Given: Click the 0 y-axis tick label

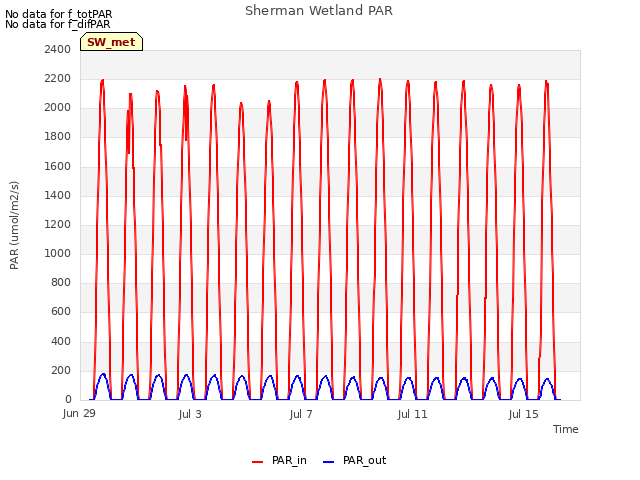Looking at the screenshot, I should [x=68, y=399].
